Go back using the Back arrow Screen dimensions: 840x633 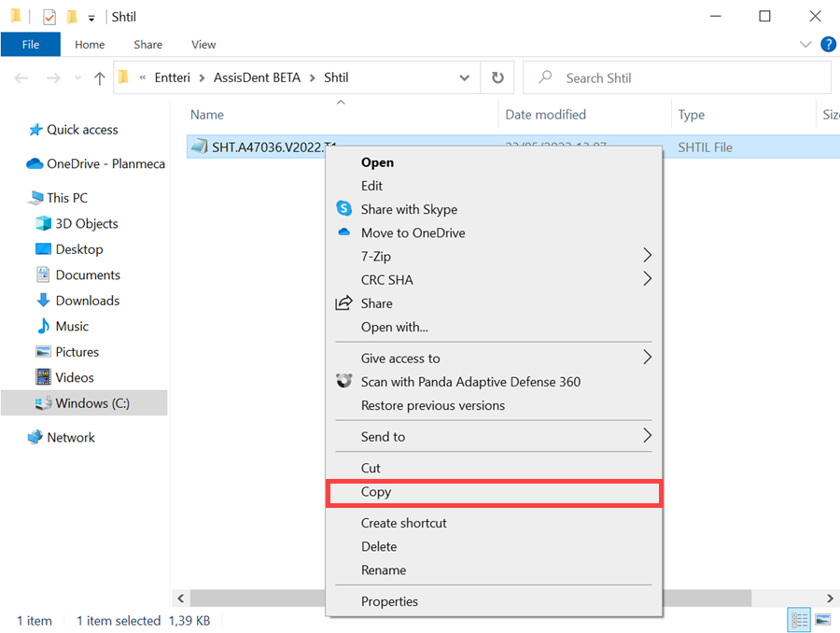pyautogui.click(x=21, y=78)
